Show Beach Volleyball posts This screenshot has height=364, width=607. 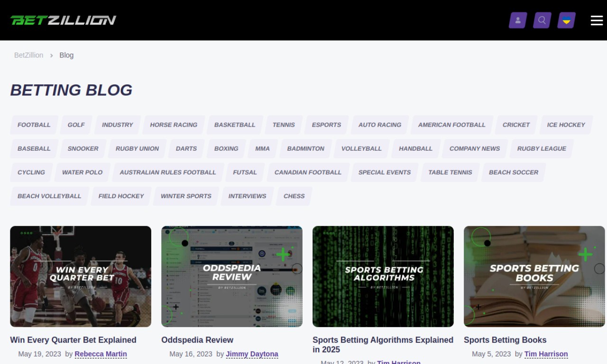tap(49, 196)
